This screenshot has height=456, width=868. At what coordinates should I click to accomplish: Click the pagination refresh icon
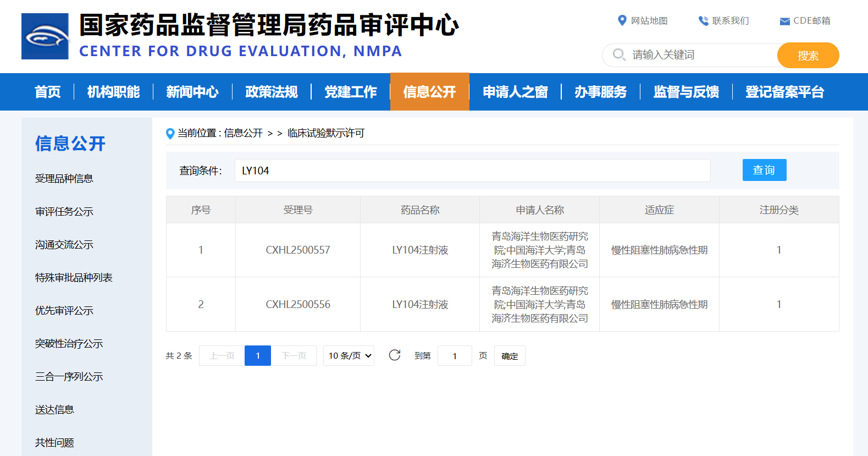394,355
